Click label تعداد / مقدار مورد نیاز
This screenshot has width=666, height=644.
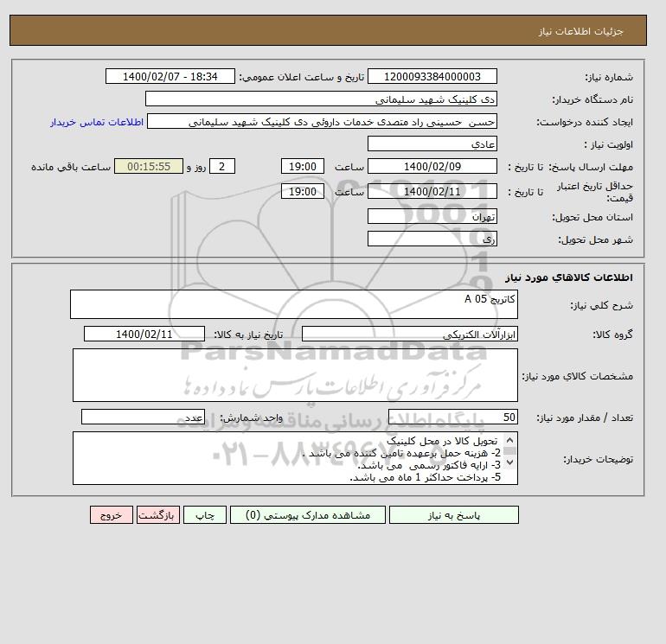(585, 418)
